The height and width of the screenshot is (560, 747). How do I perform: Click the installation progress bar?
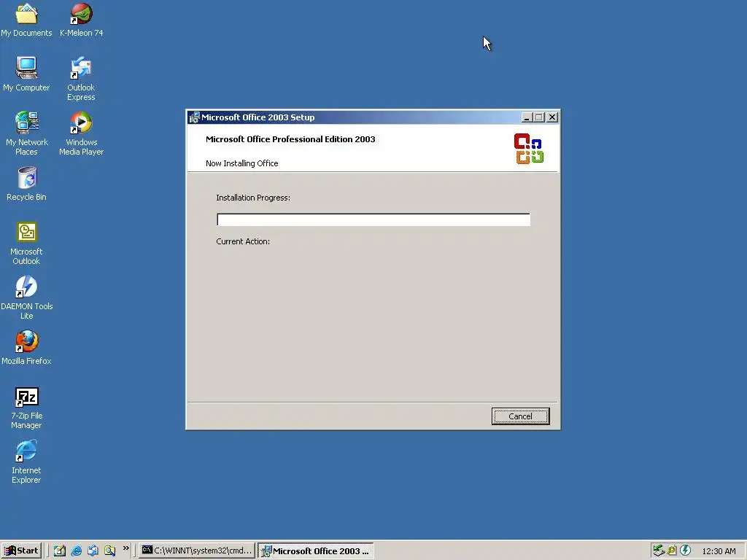373,219
